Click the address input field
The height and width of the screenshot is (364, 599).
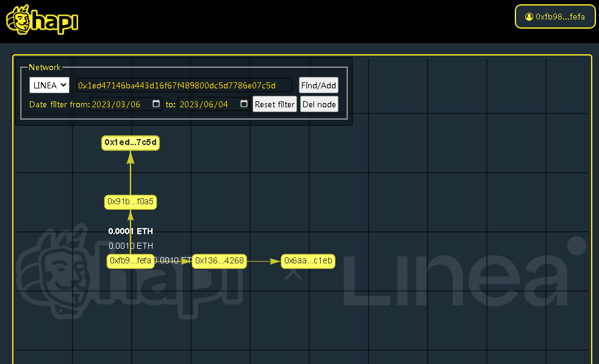click(x=184, y=85)
